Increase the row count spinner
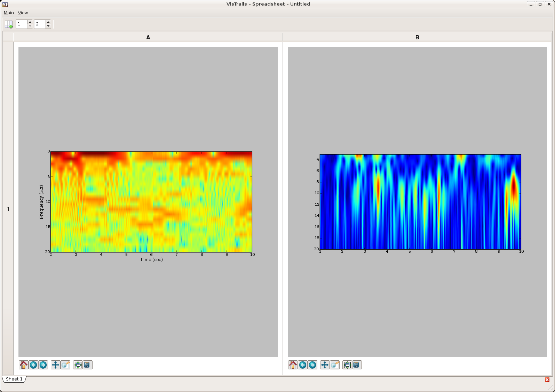Screen dimensions: 555x392 pos(30,22)
